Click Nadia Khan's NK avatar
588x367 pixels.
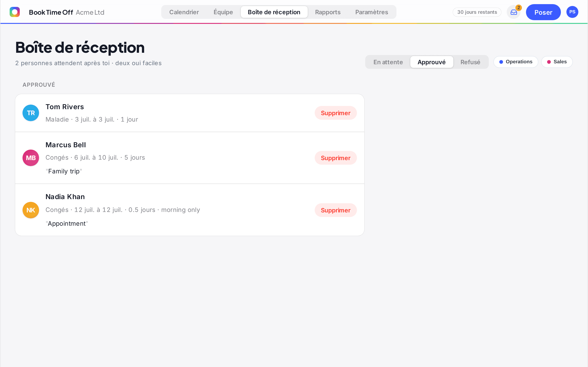pos(31,210)
